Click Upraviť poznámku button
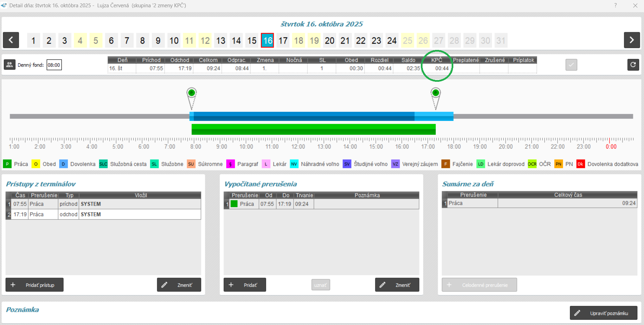Image resolution: width=644 pixels, height=325 pixels. (603, 313)
